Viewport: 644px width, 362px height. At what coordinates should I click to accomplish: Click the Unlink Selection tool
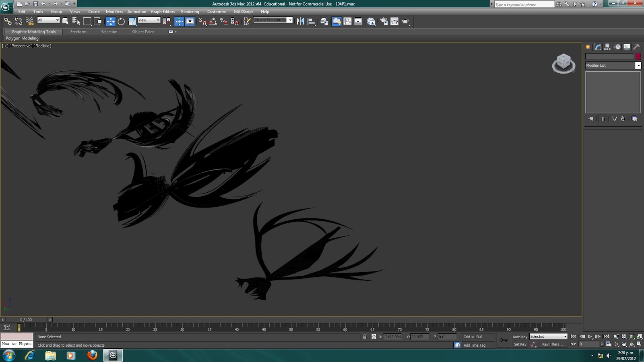(19, 21)
